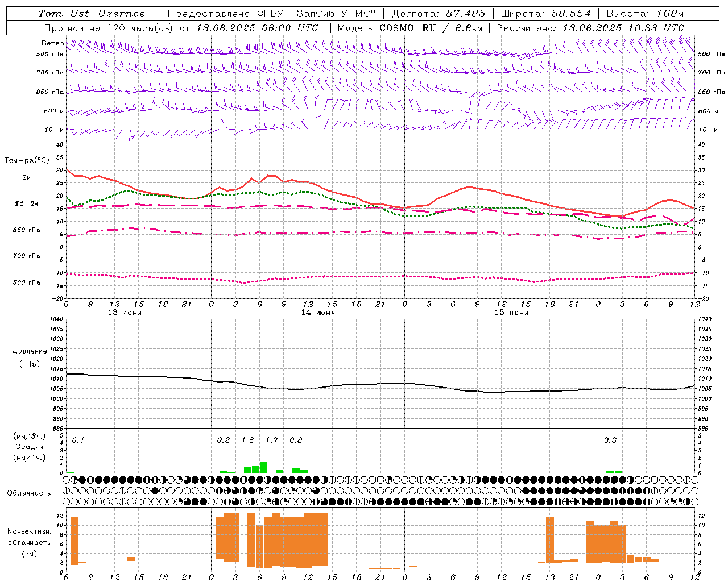The height and width of the screenshot is (582, 728).
Task: Select the 3-hour precipitation value 0.3
Action: coord(610,440)
